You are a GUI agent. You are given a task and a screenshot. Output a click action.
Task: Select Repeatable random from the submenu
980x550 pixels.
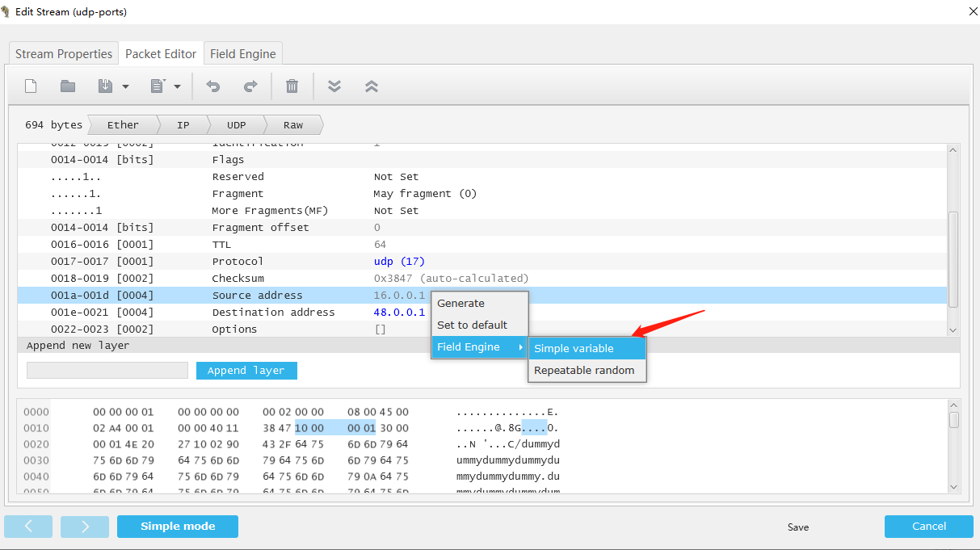587,370
